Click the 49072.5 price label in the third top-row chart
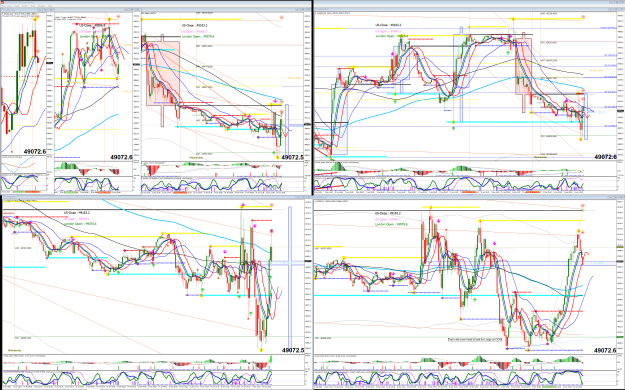The image size is (625, 390). click(x=292, y=158)
